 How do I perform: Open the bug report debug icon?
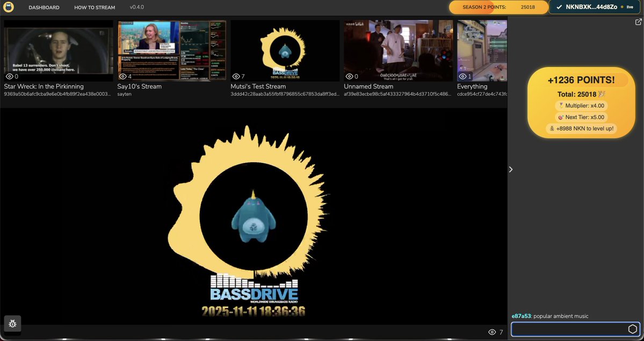(12, 324)
